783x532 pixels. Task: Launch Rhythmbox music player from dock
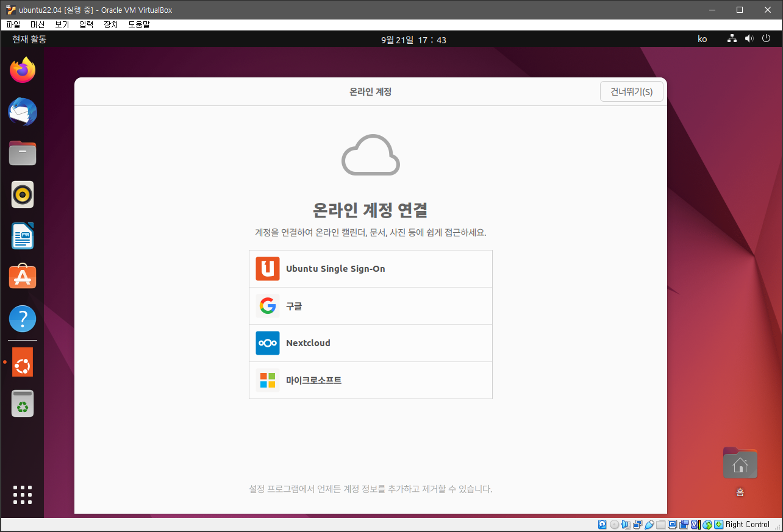[23, 194]
